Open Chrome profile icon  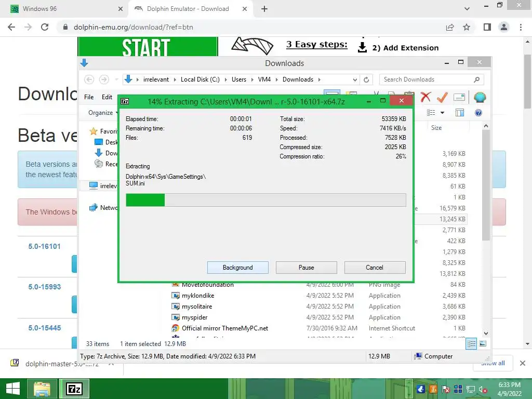504,27
